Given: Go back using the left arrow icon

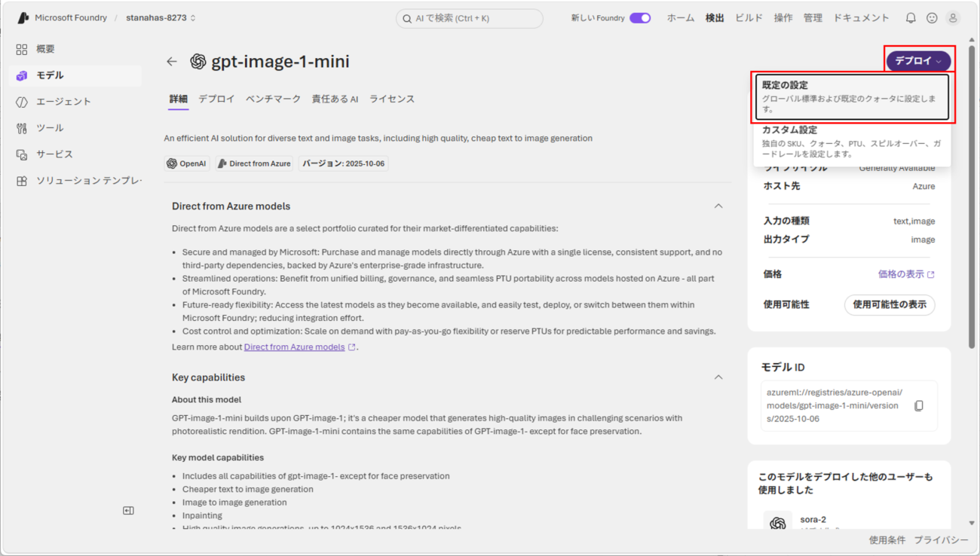Looking at the screenshot, I should click(x=172, y=62).
